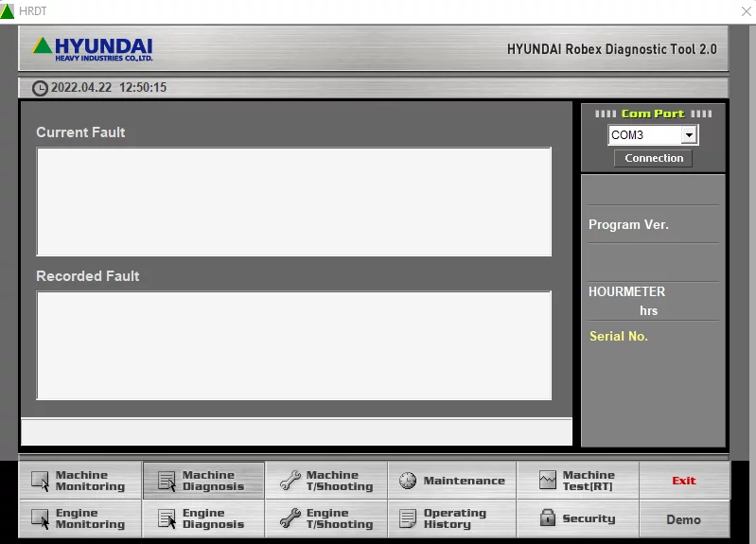Click the Machine Monitoring cursor icon
This screenshot has height=544, width=756.
[x=40, y=481]
